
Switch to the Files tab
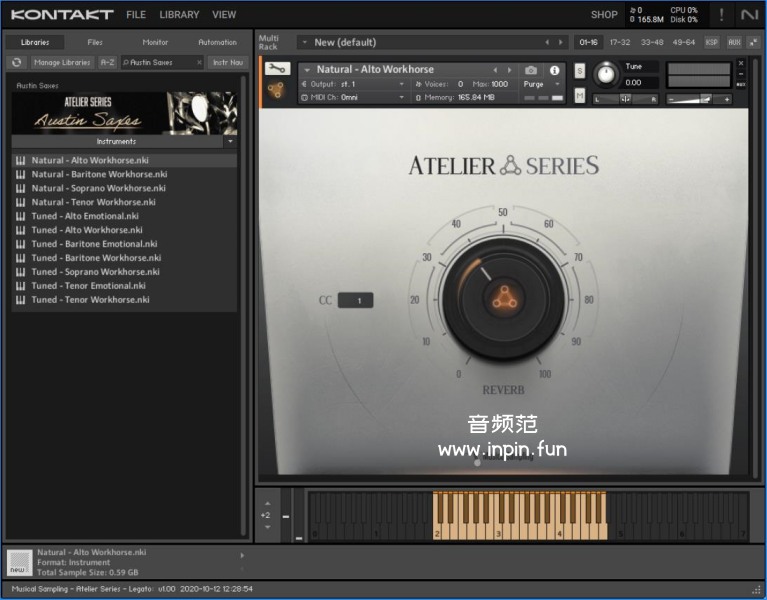pos(95,42)
